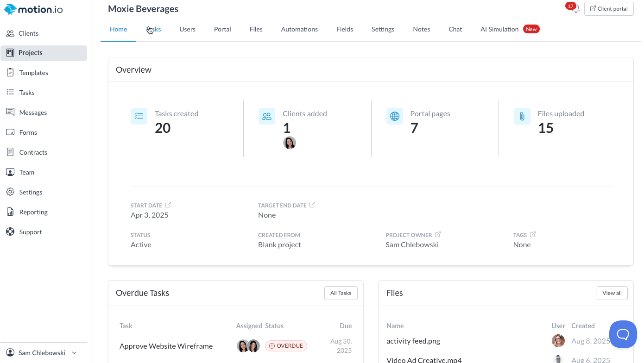Click the Moxie Beverages project title
Screen dimensions: 644x363
[x=143, y=9]
